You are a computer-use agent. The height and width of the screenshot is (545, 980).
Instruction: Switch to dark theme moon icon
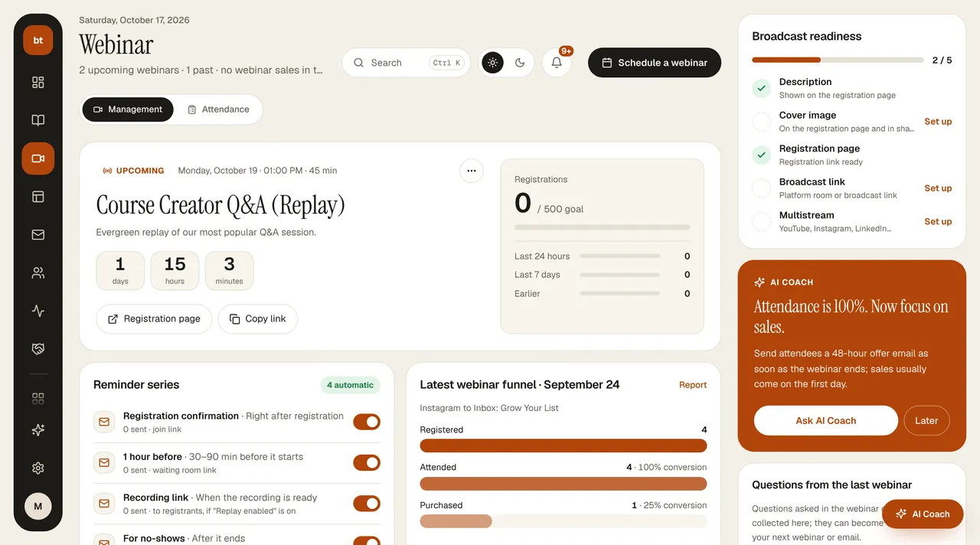pyautogui.click(x=520, y=63)
